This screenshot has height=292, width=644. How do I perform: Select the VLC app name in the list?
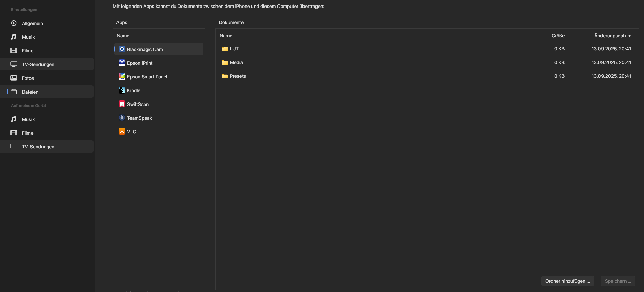[132, 132]
